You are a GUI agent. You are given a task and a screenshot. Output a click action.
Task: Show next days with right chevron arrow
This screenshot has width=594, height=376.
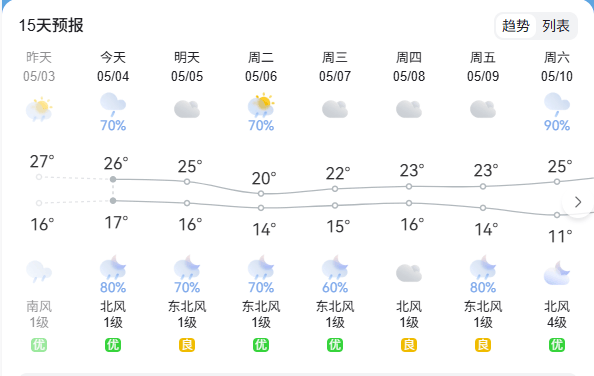[578, 202]
